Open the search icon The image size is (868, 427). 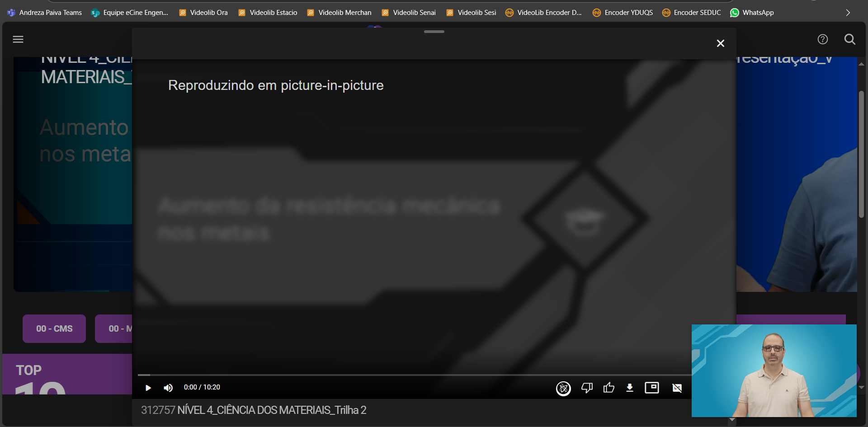(849, 39)
